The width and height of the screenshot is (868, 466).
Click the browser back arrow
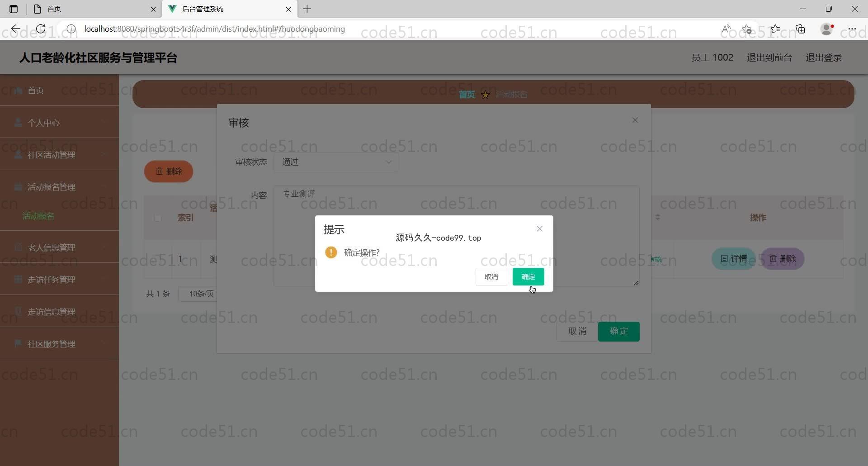(x=16, y=29)
